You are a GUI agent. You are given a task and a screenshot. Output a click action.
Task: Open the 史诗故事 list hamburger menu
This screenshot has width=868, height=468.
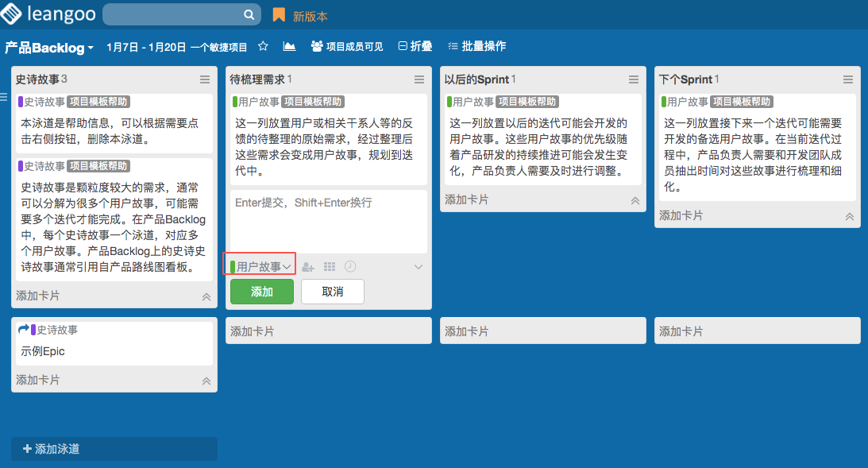click(205, 79)
